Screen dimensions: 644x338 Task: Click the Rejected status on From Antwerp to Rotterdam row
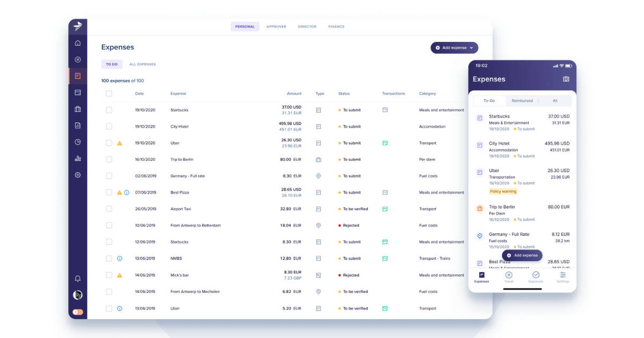pos(349,225)
